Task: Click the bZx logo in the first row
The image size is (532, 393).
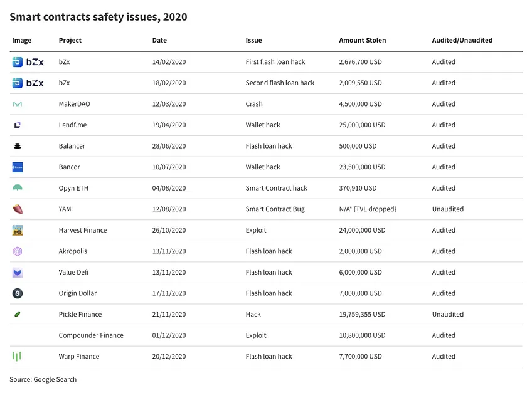Action: 28,62
